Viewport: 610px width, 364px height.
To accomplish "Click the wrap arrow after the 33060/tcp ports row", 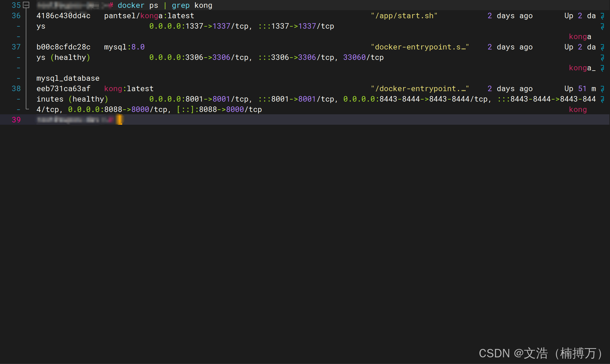I will (602, 58).
